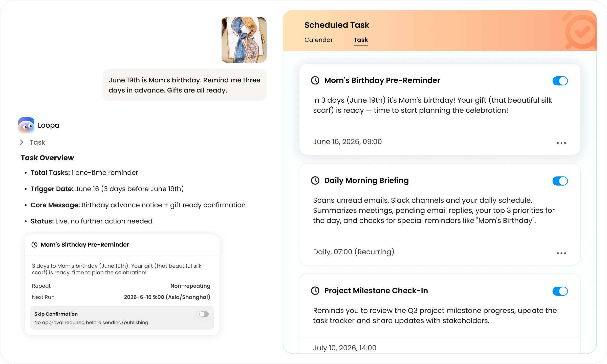Enable the Skip Confirmation switch

point(204,314)
